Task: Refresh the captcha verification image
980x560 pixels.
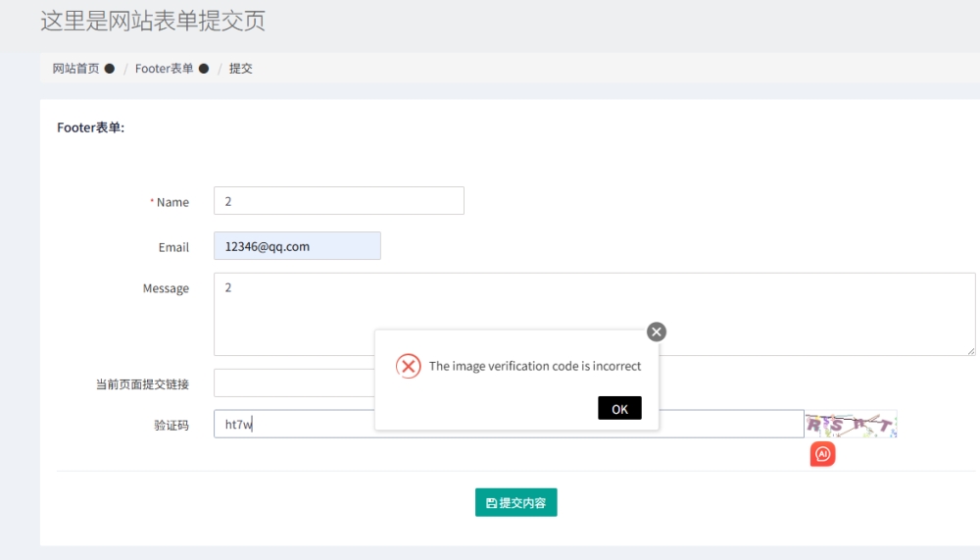Action: tap(851, 424)
